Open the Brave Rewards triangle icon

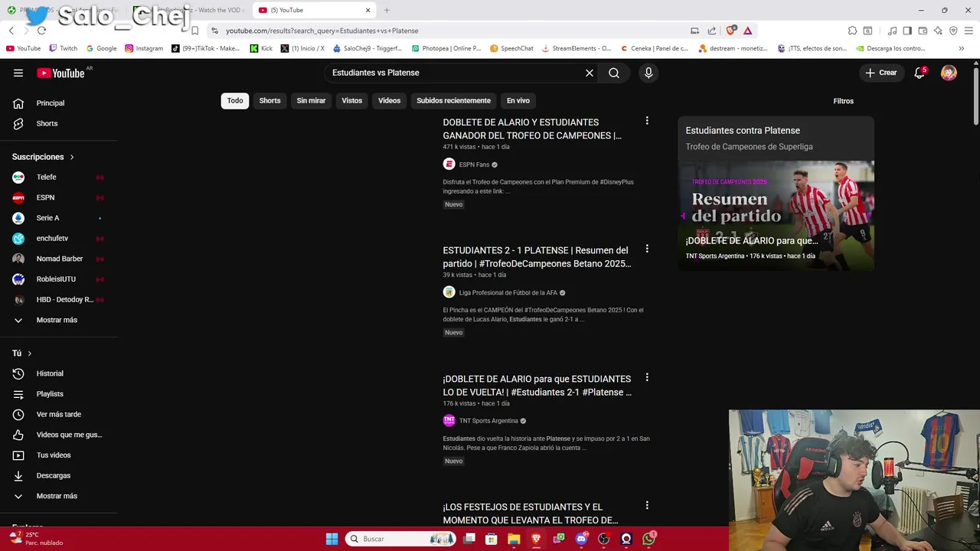point(747,31)
